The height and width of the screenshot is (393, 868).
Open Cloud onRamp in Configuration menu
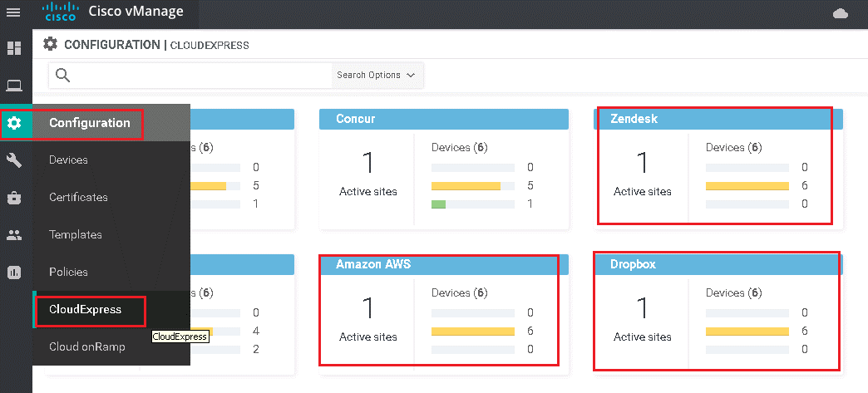[87, 346]
